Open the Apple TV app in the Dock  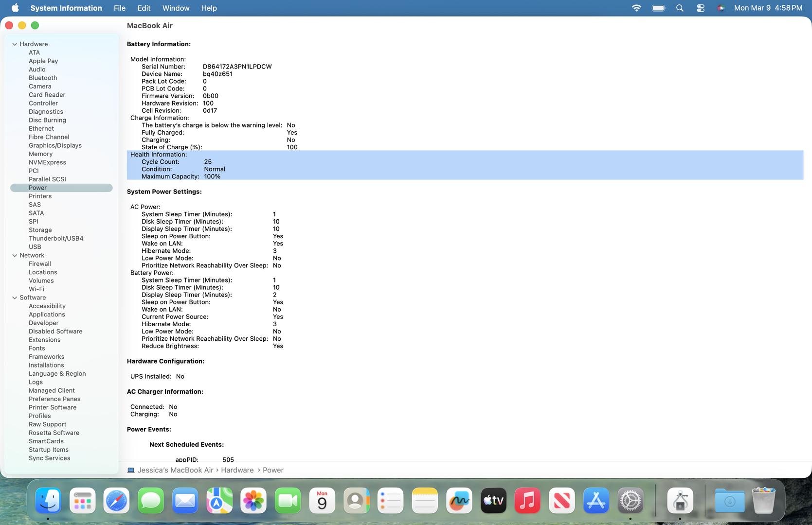(x=493, y=500)
